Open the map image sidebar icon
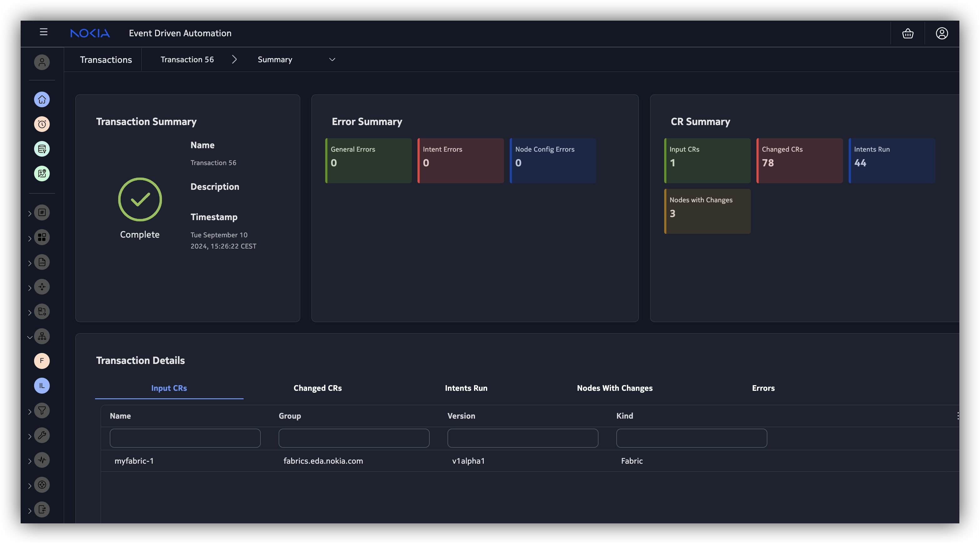 pyautogui.click(x=42, y=174)
